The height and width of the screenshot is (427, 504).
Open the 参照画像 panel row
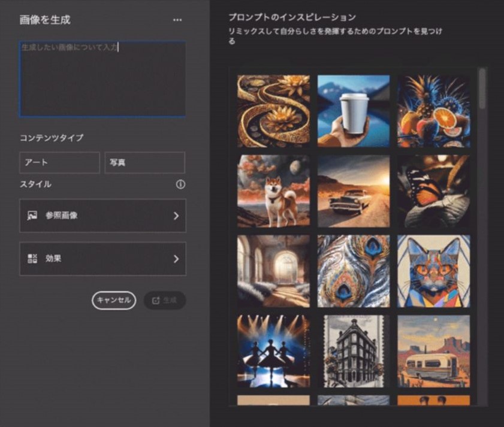[x=103, y=216]
